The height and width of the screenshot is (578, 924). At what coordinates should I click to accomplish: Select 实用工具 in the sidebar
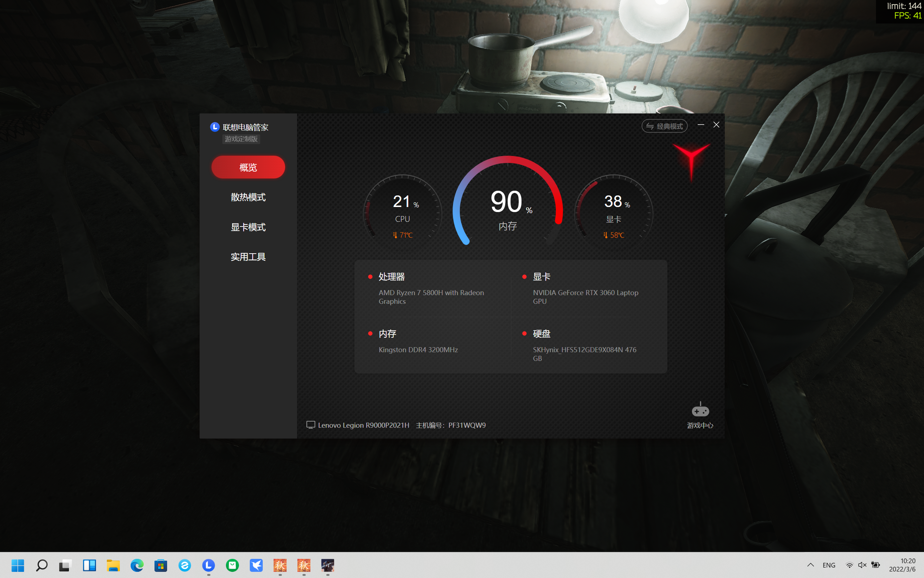248,257
